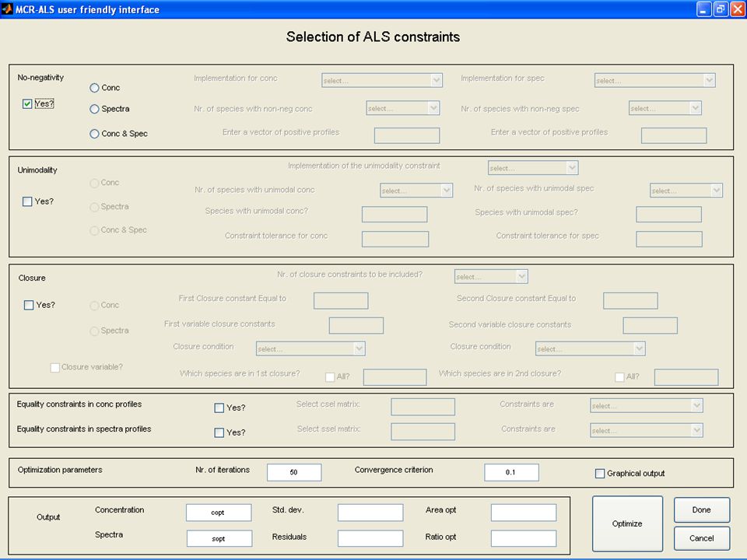Click the Std. dev. output field
This screenshot has height=560, width=747.
[370, 513]
